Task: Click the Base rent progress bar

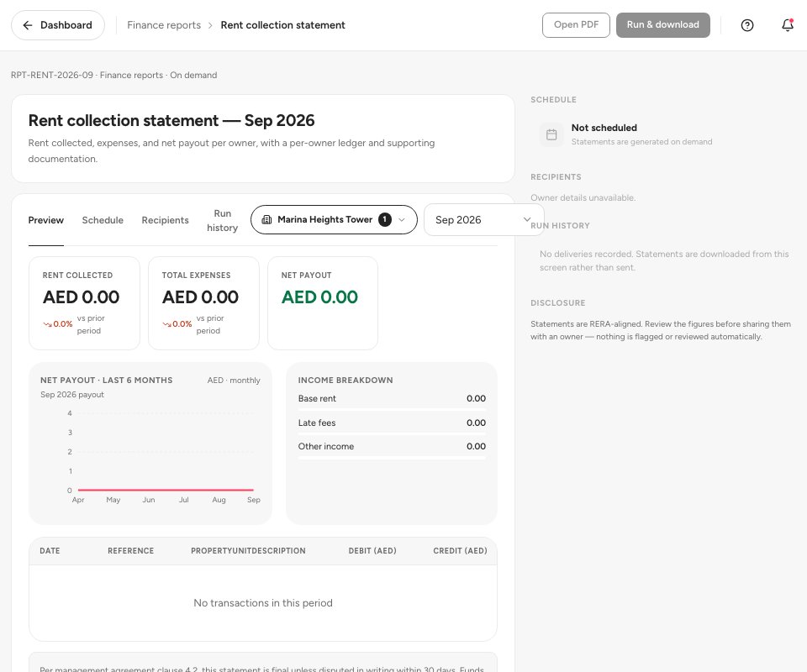Action: [x=392, y=410]
